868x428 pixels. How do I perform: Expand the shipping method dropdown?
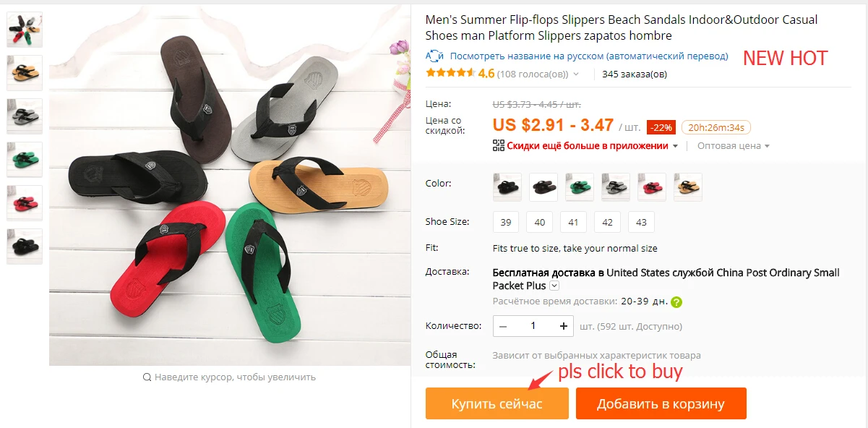(554, 286)
